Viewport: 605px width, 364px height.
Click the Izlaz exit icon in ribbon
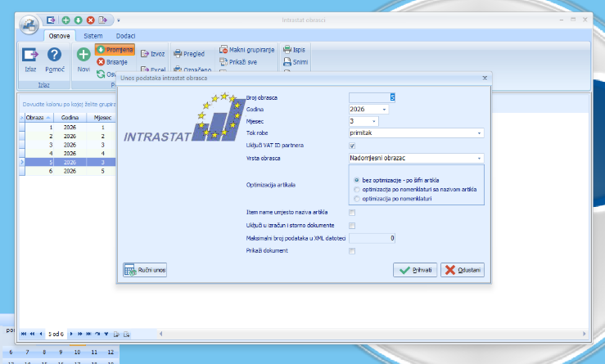pyautogui.click(x=30, y=55)
